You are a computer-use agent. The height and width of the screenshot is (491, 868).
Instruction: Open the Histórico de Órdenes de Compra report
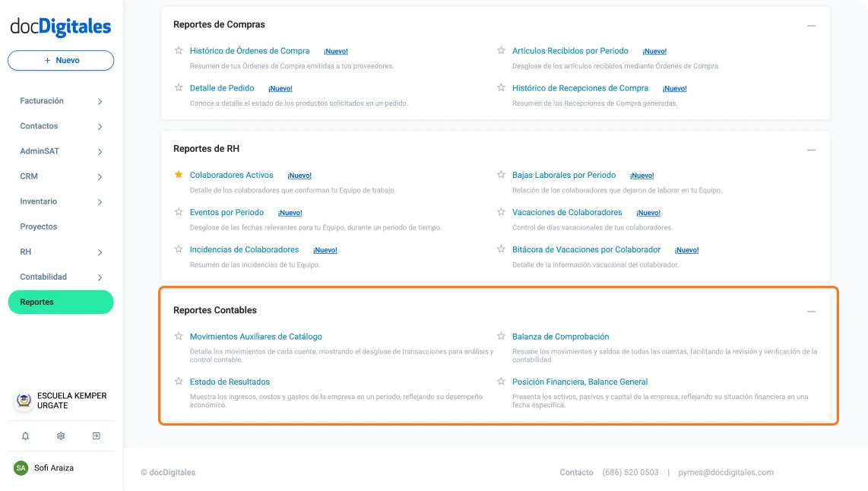pos(249,50)
